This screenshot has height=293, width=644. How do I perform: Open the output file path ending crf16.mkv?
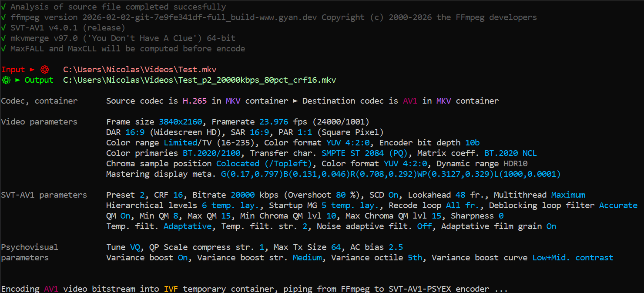pyautogui.click(x=199, y=80)
